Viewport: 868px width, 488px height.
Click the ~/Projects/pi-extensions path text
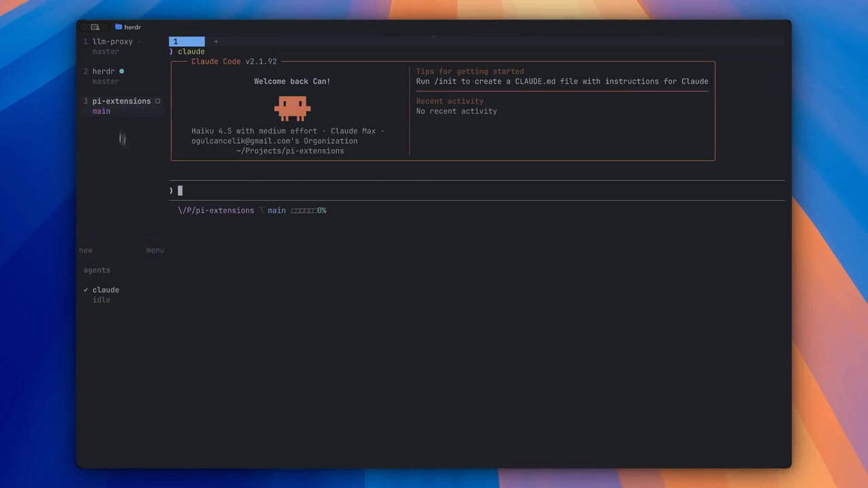290,150
